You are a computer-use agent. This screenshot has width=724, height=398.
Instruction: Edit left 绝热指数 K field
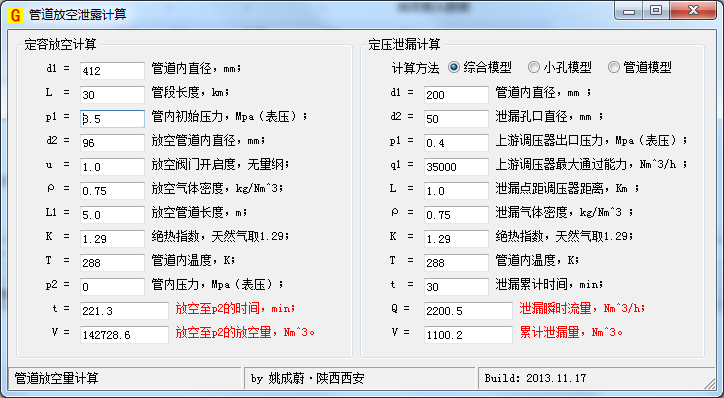112,239
